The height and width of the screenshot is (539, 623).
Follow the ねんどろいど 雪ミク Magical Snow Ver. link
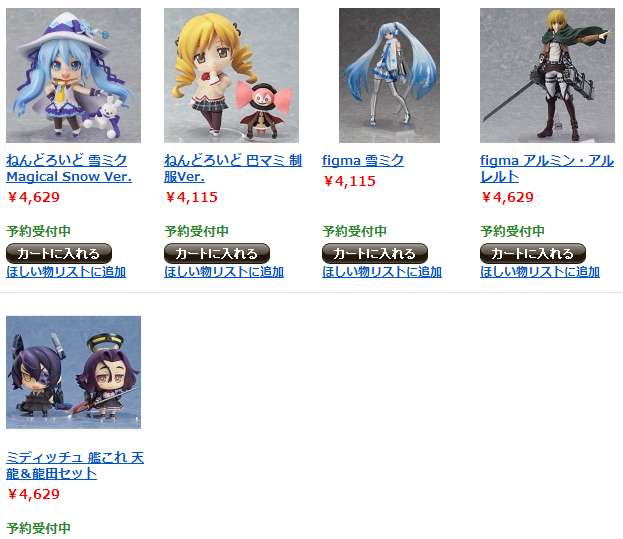[69, 168]
